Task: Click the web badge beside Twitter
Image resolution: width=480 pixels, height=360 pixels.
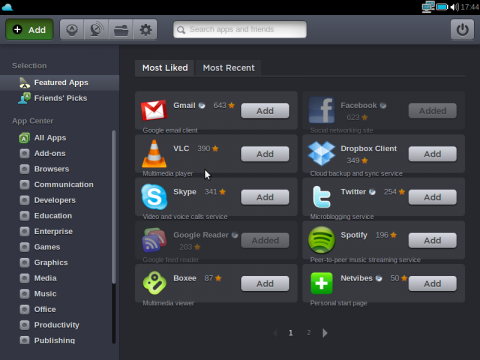Action: click(372, 192)
